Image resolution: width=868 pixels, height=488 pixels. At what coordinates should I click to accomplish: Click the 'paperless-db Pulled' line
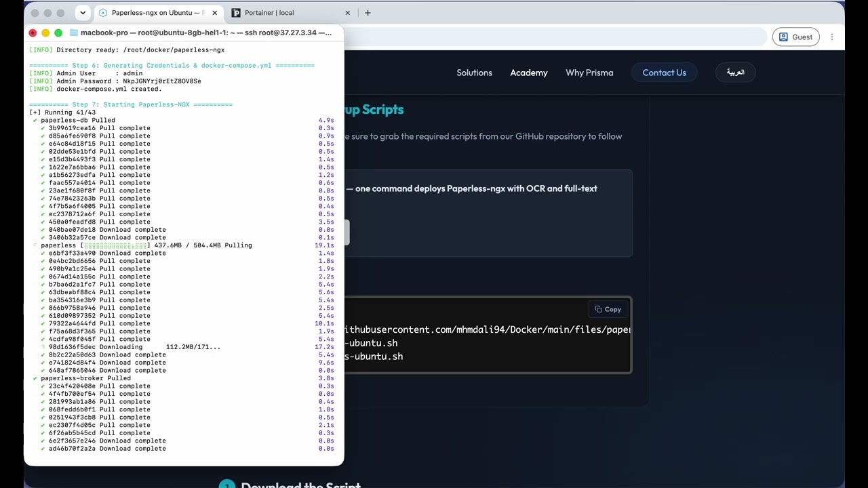point(78,120)
